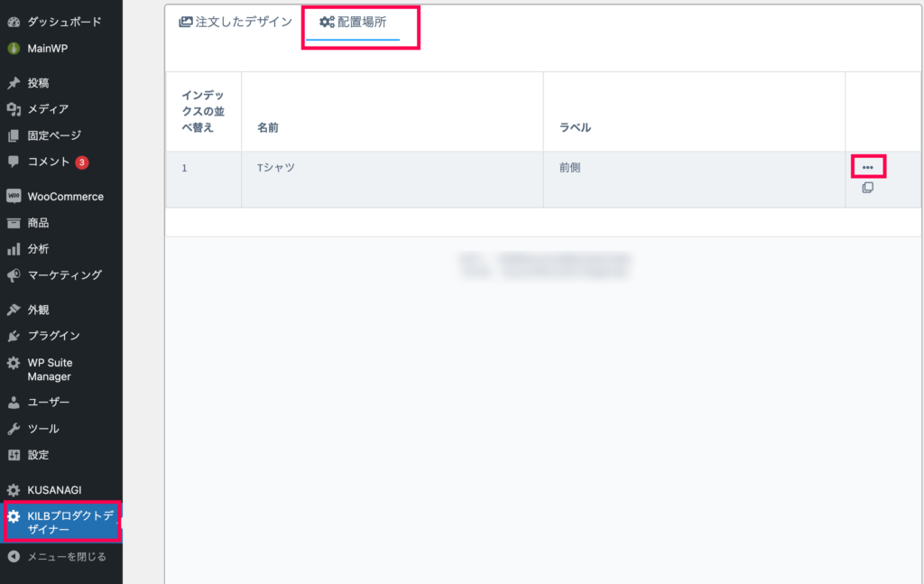Collapse sidebar with メニューを閉じる arrow

tap(14, 556)
